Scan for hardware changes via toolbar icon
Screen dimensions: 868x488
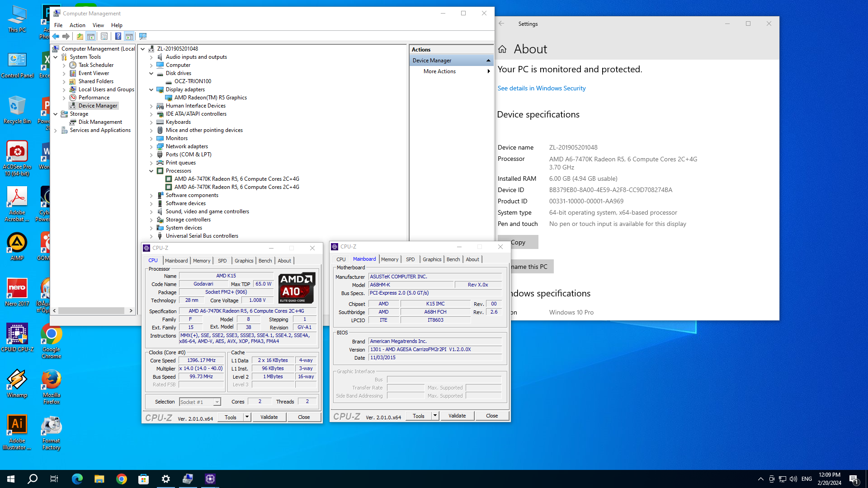[x=143, y=36]
